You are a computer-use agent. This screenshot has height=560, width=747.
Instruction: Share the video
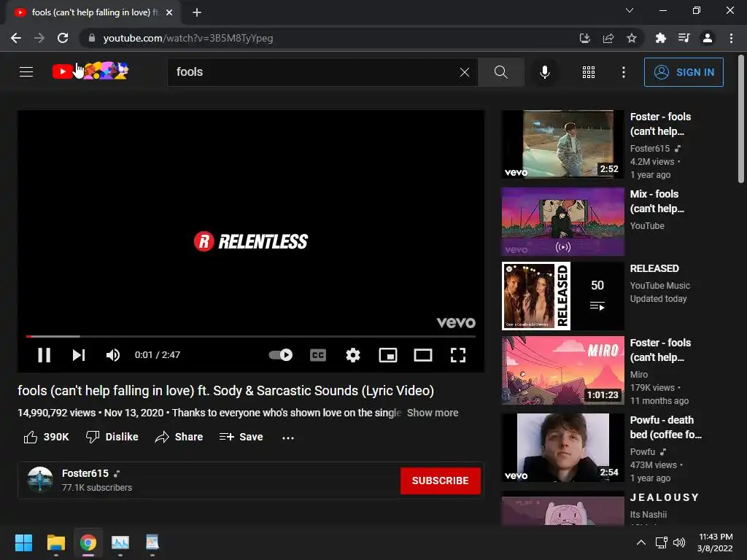coord(179,437)
